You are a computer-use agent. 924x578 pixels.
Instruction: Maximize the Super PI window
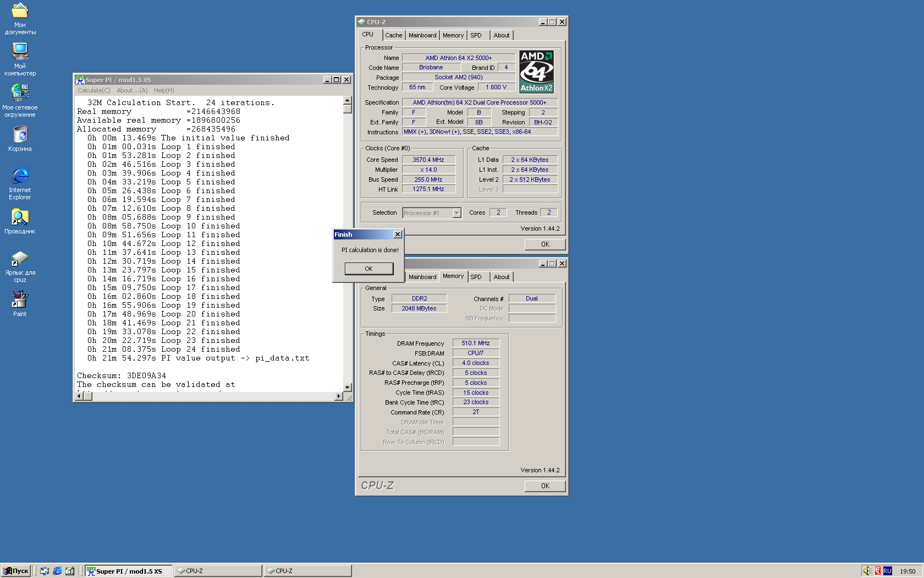(x=337, y=80)
